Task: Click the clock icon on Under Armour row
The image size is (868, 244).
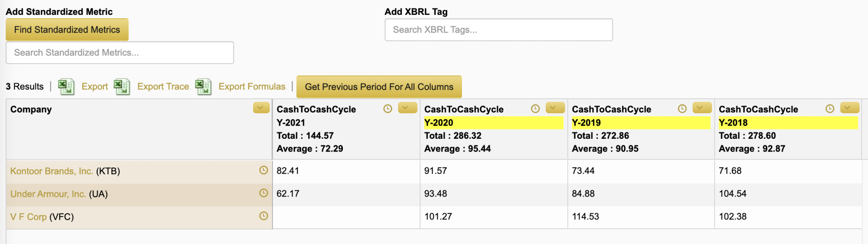Action: pyautogui.click(x=264, y=193)
